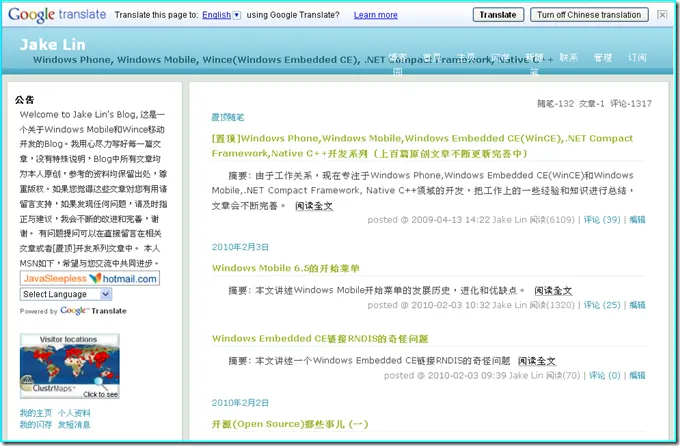Open 评论 (0) comments link
This screenshot has width=680, height=446.
[x=605, y=375]
